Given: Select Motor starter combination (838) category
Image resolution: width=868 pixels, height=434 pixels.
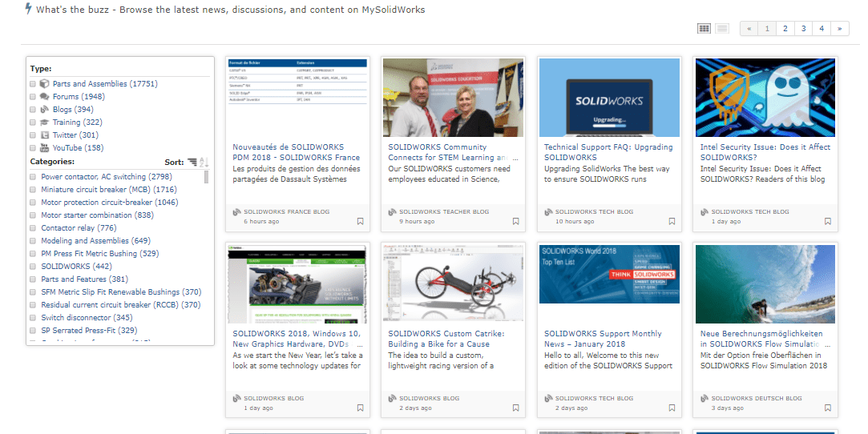Looking at the screenshot, I should (x=98, y=215).
